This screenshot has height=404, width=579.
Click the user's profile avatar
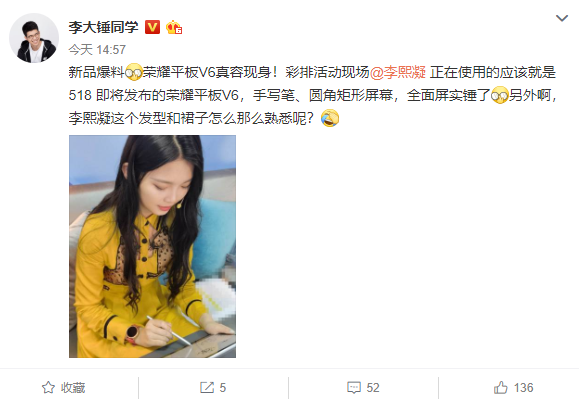(34, 38)
